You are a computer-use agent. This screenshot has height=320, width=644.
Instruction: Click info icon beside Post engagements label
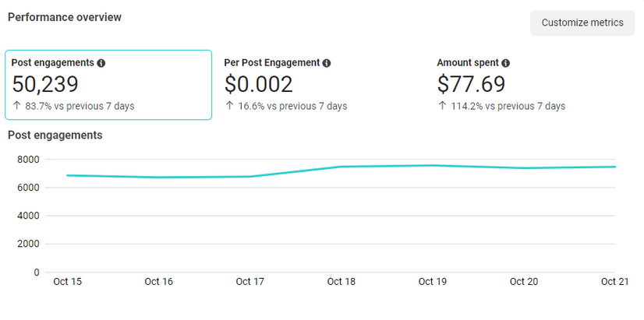pyautogui.click(x=101, y=63)
